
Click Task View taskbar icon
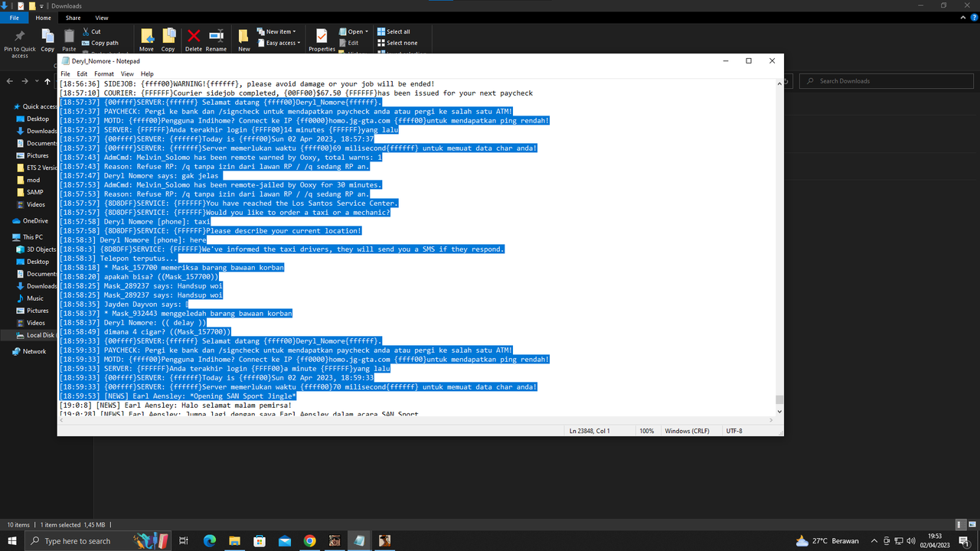pos(184,541)
